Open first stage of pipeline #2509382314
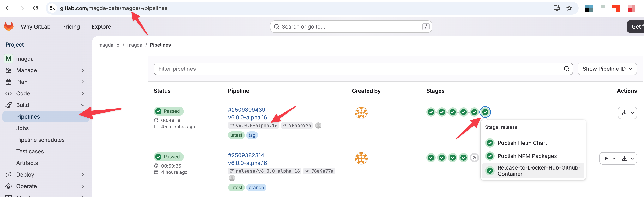Image resolution: width=644 pixels, height=197 pixels. [431, 158]
